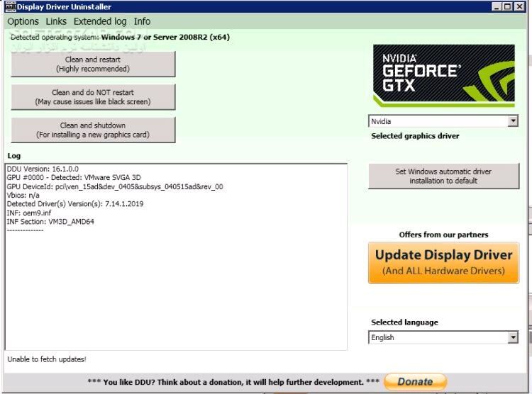This screenshot has width=532, height=394.
Task: Expand the English language dropdown arrow
Action: pos(513,337)
